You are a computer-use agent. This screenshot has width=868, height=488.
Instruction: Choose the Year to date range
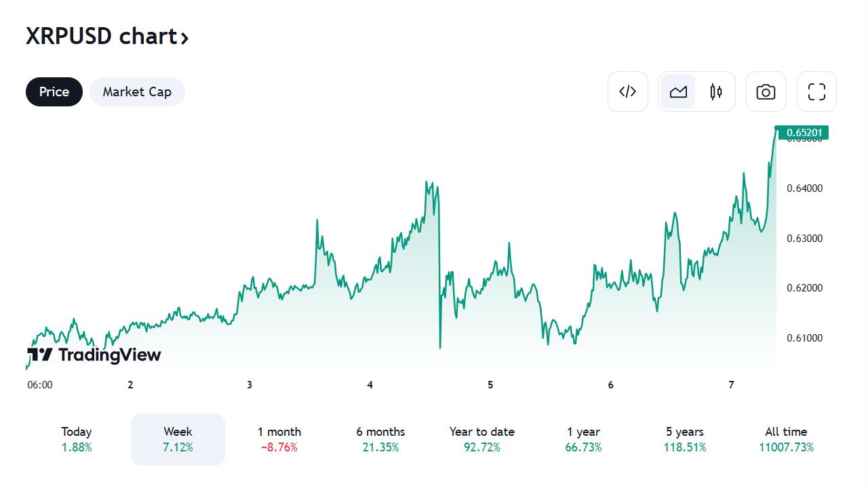coord(481,439)
